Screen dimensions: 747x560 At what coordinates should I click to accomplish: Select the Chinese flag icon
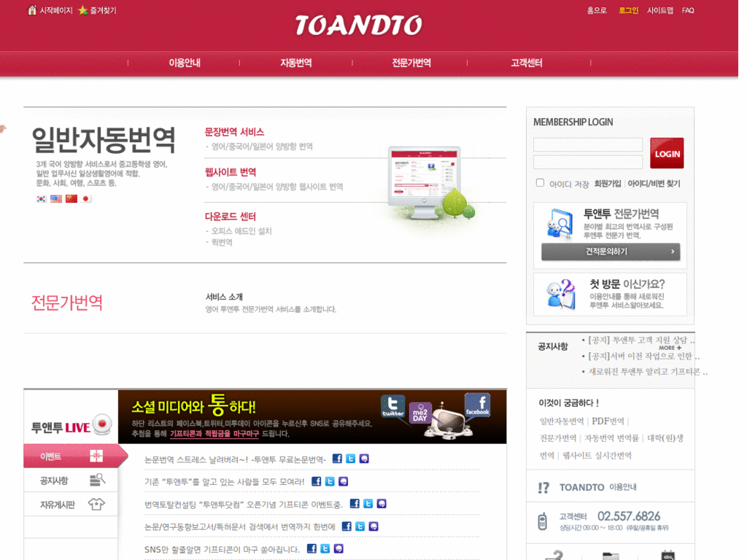(x=71, y=198)
